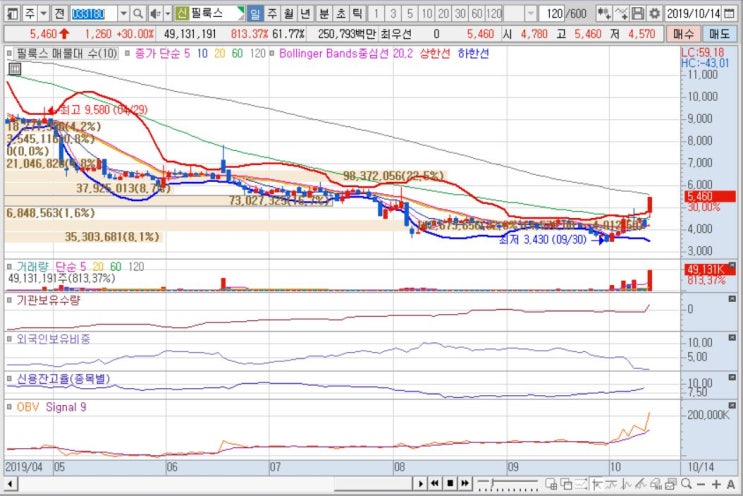Viewport: 743px width, 496px height.
Task: Stop chart playback
Action: [x=450, y=483]
